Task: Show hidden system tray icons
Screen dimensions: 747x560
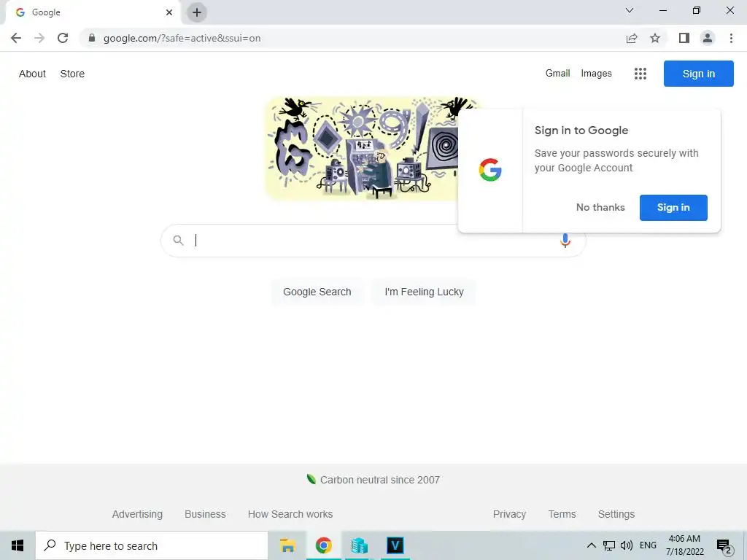Action: click(x=591, y=545)
